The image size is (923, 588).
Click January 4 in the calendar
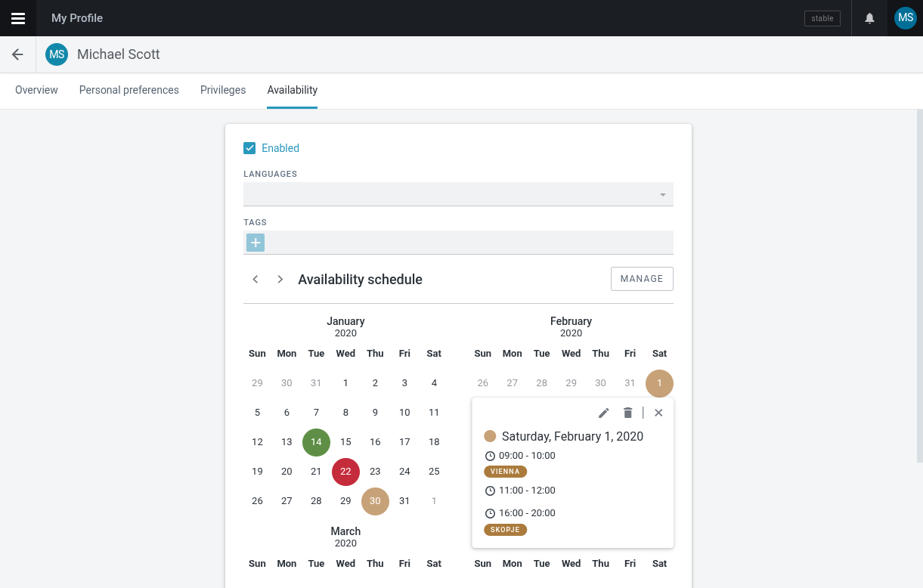point(434,383)
